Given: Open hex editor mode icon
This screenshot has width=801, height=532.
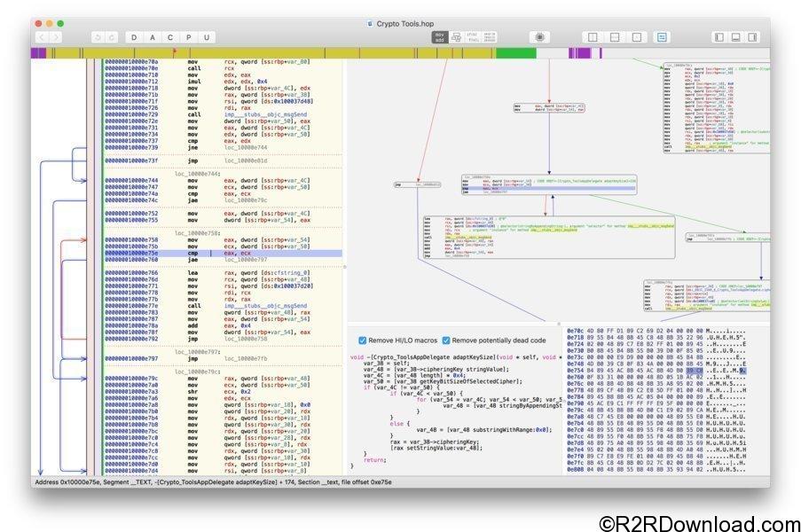Looking at the screenshot, I should coord(489,37).
